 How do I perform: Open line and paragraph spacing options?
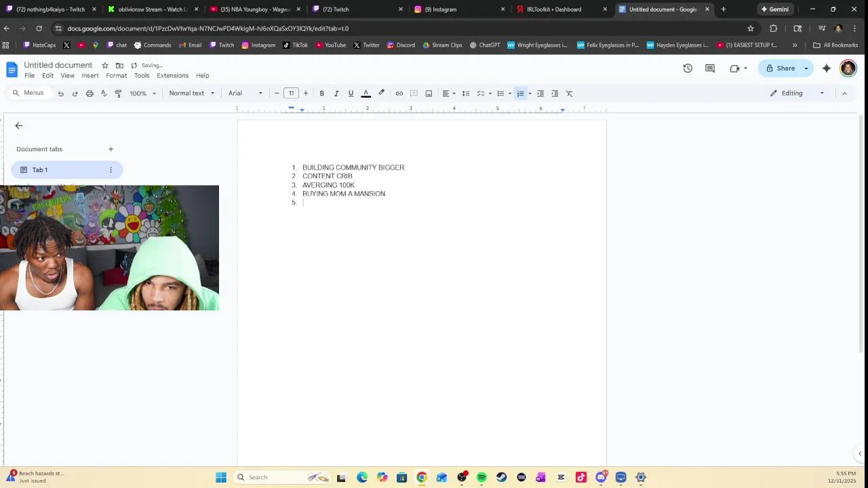[466, 94]
